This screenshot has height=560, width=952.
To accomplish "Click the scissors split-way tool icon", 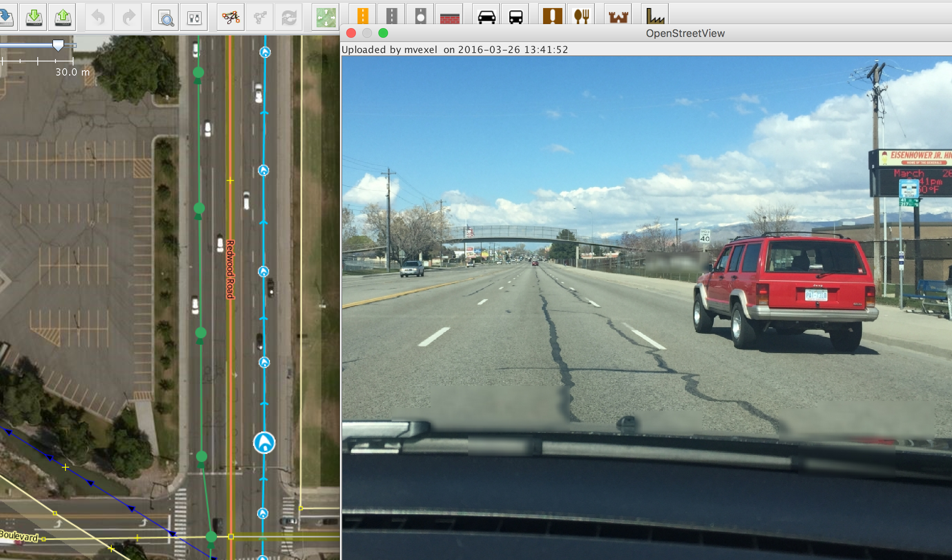I will (231, 17).
